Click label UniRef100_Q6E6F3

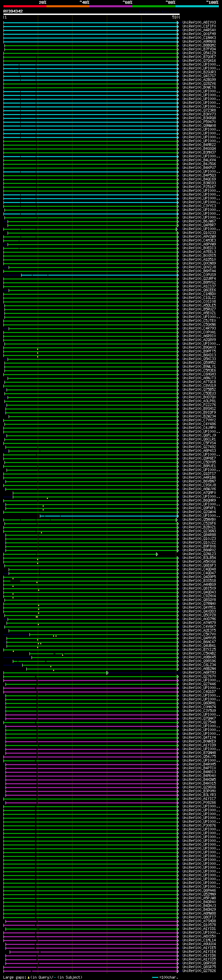199,566
